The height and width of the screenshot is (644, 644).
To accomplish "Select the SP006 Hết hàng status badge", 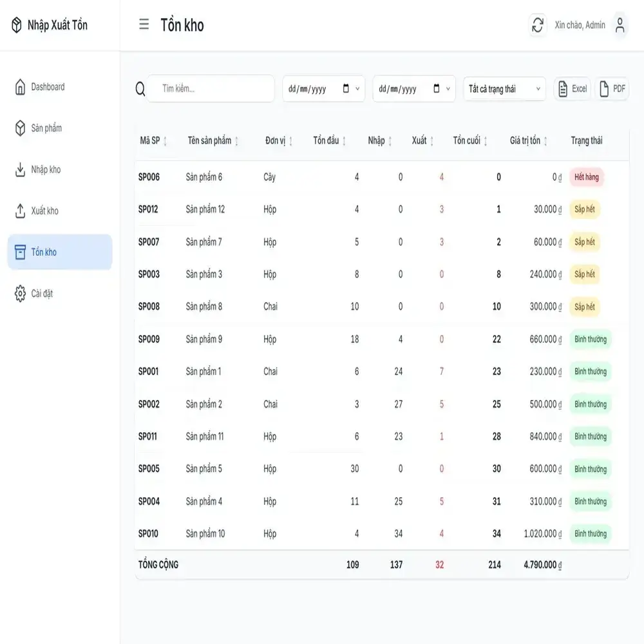I will coord(586,177).
